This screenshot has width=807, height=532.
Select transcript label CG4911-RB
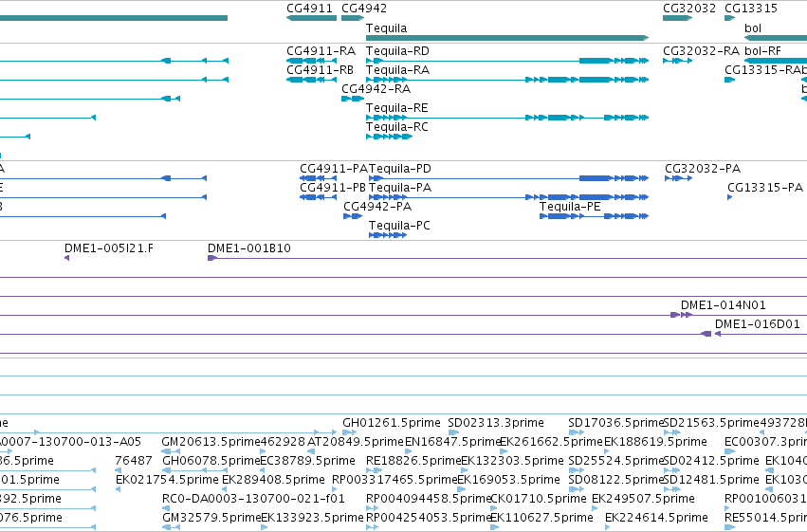pyautogui.click(x=320, y=70)
